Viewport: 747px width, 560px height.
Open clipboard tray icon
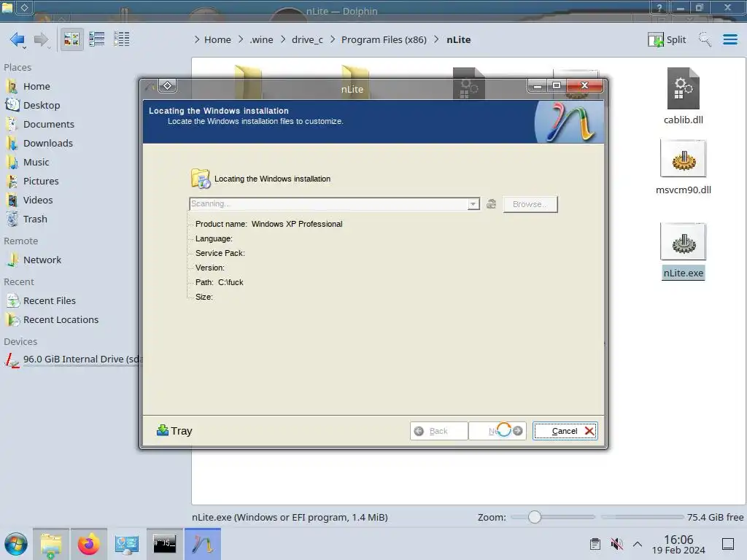[x=595, y=544]
